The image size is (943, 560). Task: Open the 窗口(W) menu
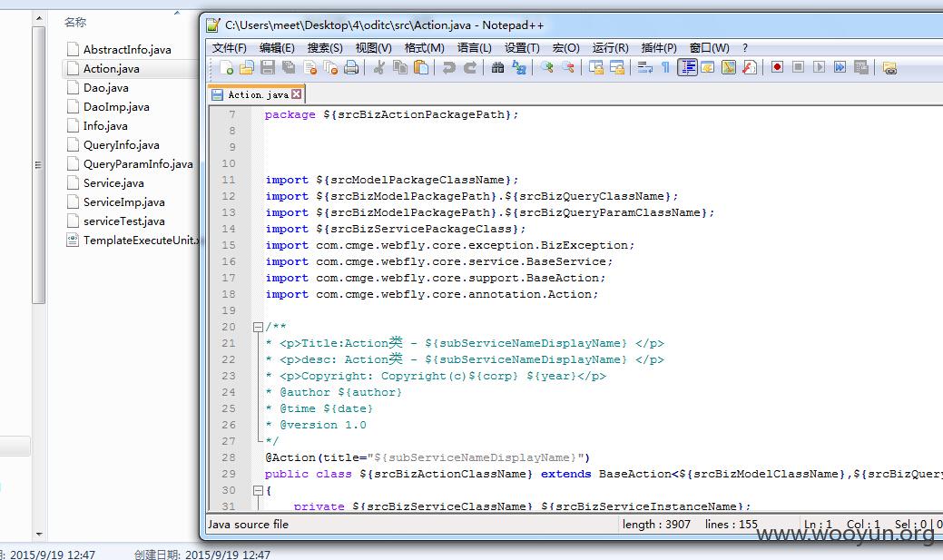tap(709, 47)
